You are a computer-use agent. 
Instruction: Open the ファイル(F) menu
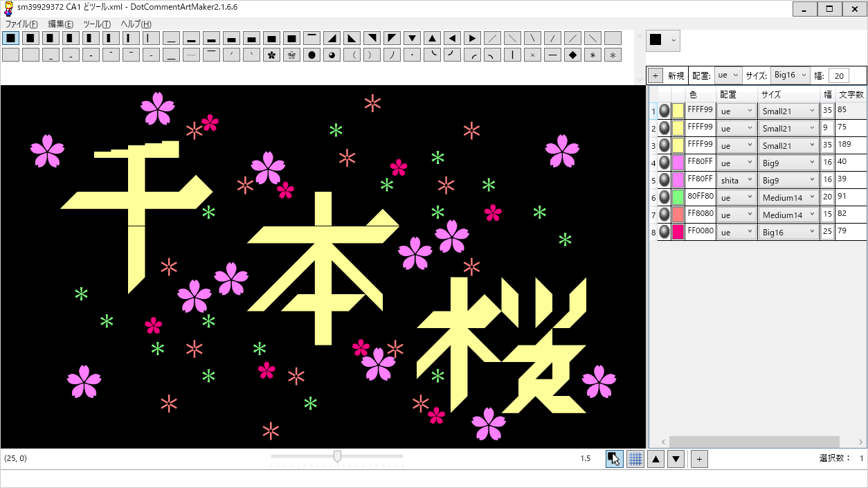(x=21, y=24)
